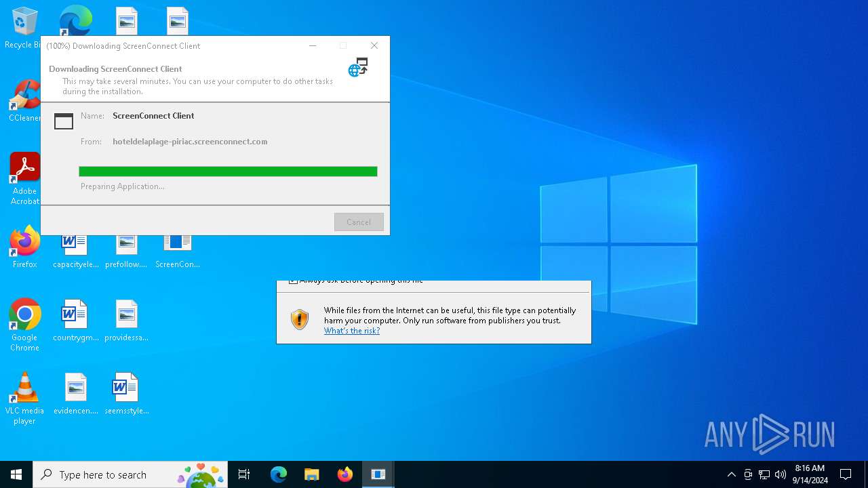Click the application window icon beside the Name field
The width and height of the screenshot is (868, 488).
[64, 121]
